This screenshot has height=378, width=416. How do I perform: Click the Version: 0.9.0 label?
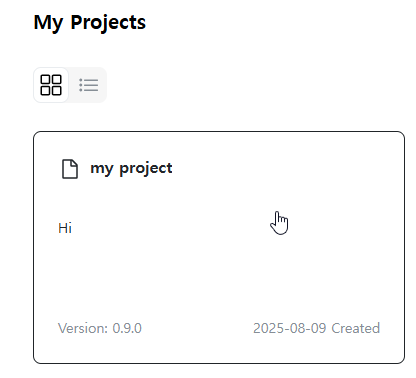[100, 328]
